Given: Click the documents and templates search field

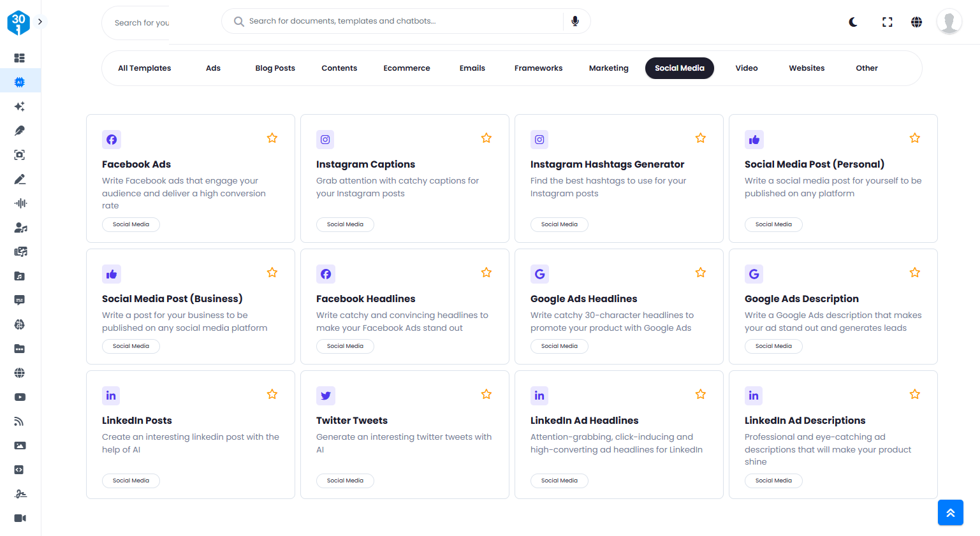Looking at the screenshot, I should 406,21.
